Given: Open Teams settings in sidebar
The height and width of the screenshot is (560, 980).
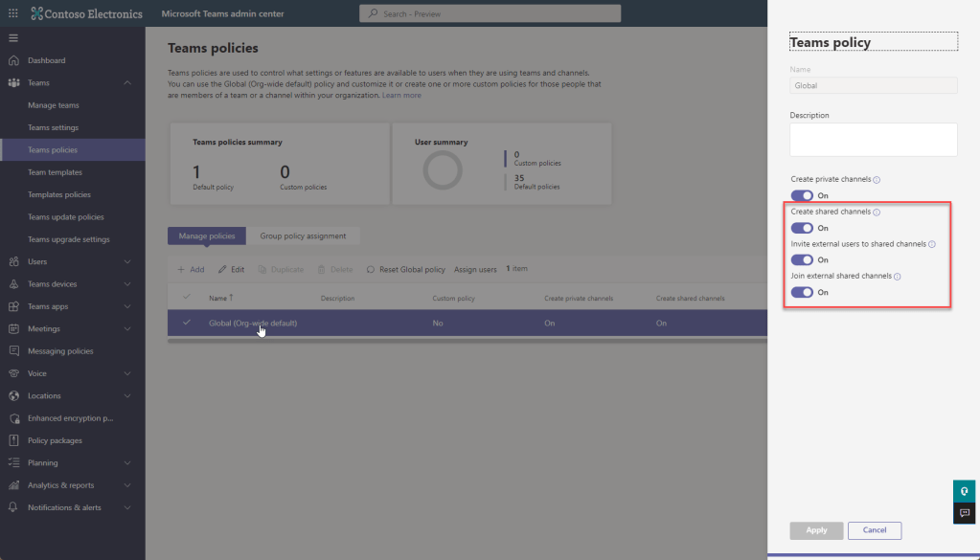Looking at the screenshot, I should coord(53,127).
